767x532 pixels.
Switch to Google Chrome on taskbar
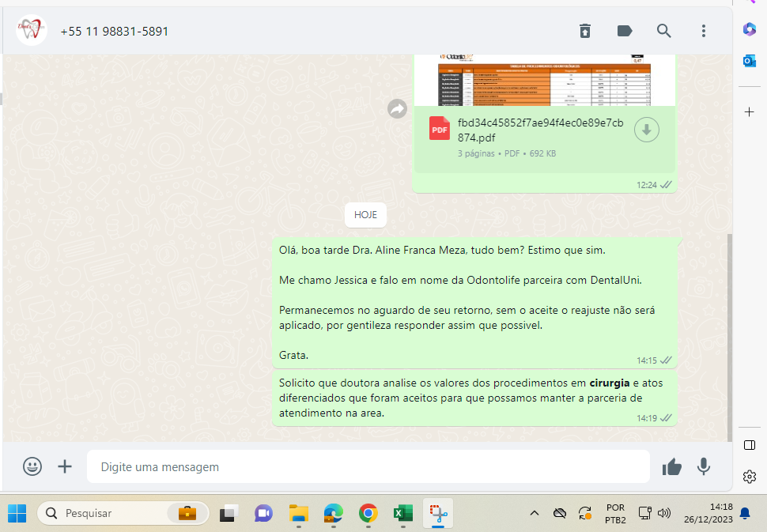(368, 513)
